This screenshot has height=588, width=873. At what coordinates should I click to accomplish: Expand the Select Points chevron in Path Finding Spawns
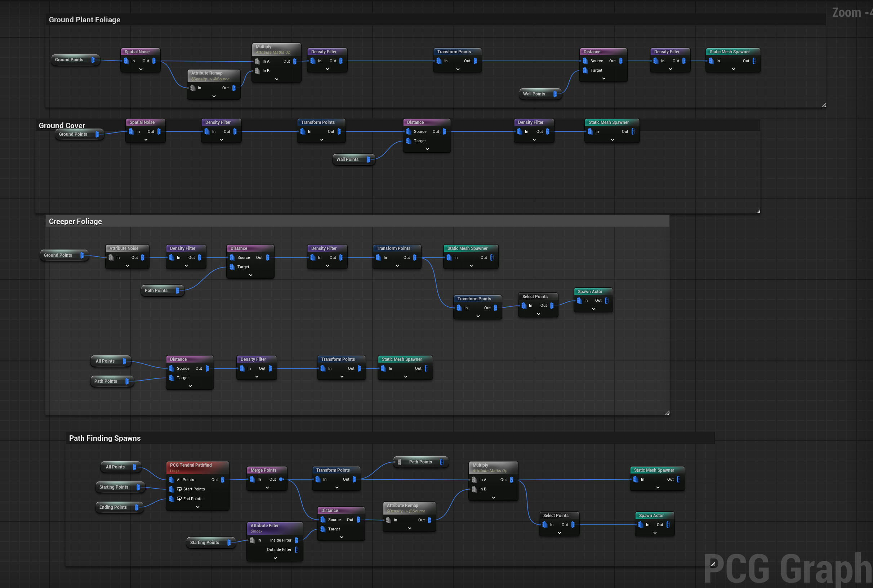coord(560,533)
